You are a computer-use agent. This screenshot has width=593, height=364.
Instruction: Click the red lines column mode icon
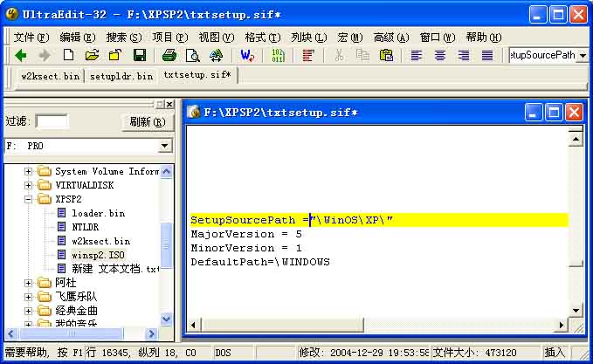[x=308, y=56]
